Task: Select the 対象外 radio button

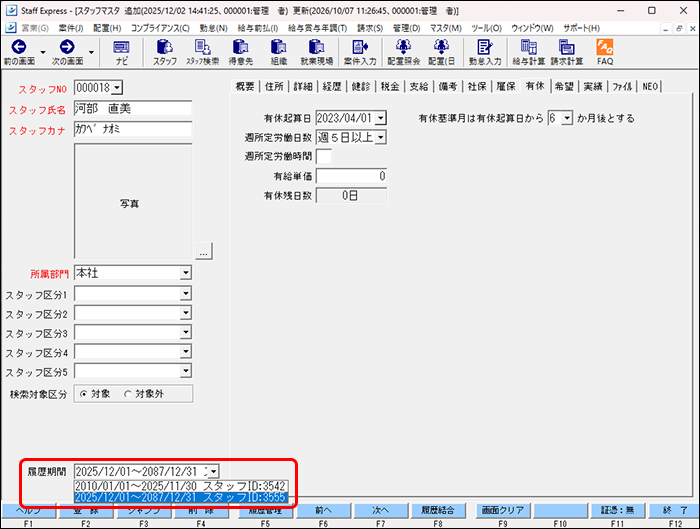Action: [128, 394]
